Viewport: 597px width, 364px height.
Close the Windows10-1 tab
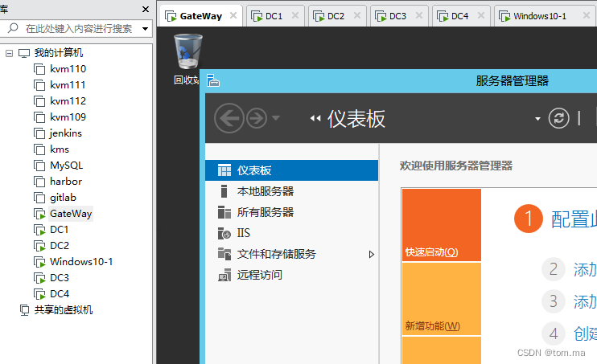pos(587,15)
